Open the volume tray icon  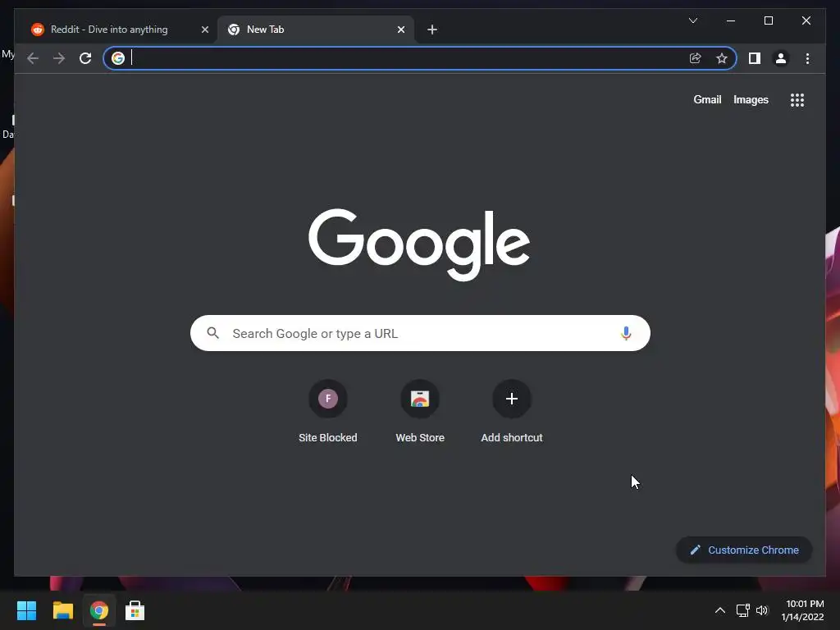(762, 610)
